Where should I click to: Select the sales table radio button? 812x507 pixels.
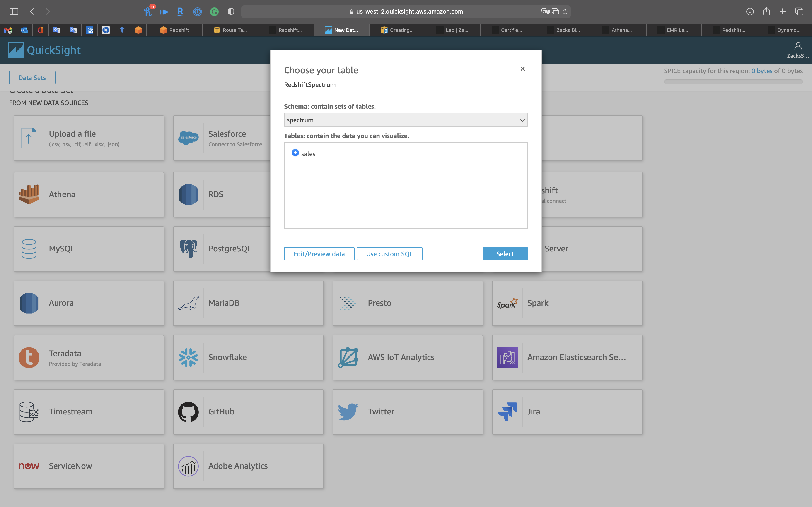pos(295,153)
